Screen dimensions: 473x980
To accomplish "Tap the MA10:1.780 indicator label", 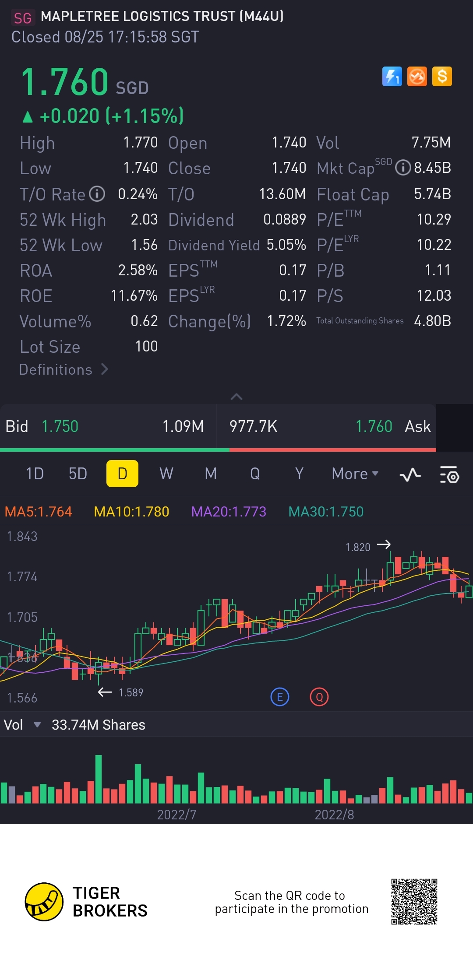I will (131, 512).
